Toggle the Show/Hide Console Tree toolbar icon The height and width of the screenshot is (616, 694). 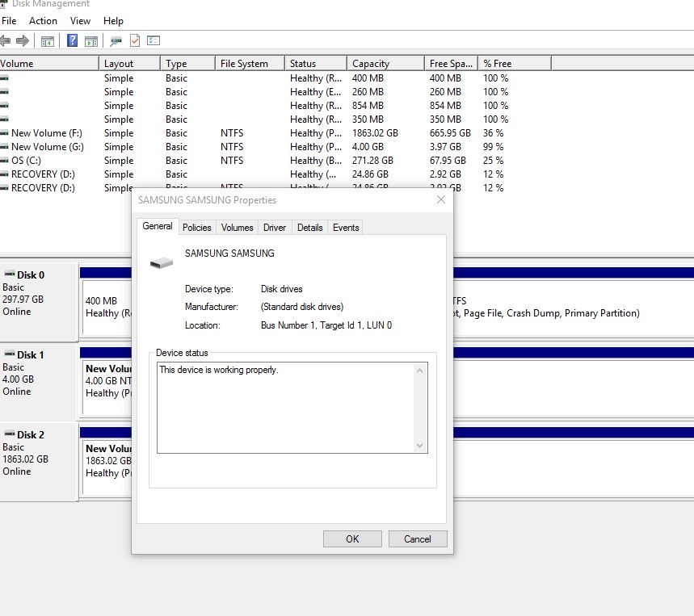48,41
